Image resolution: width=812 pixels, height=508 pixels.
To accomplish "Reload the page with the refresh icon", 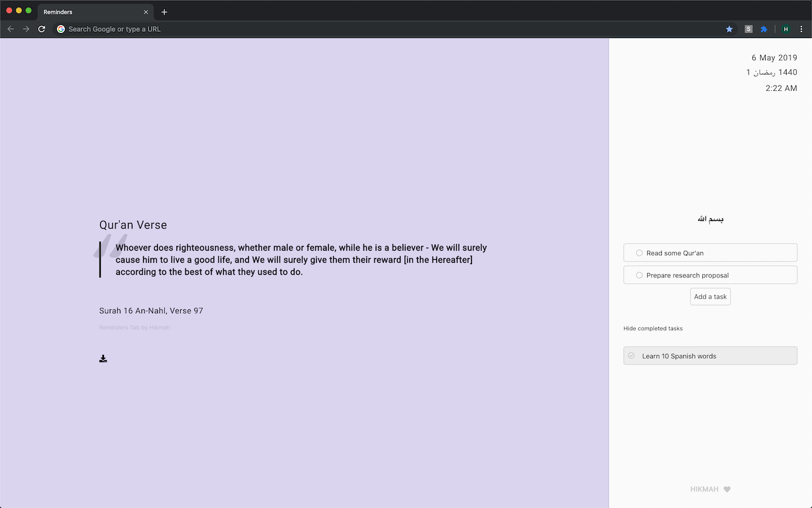I will (42, 29).
